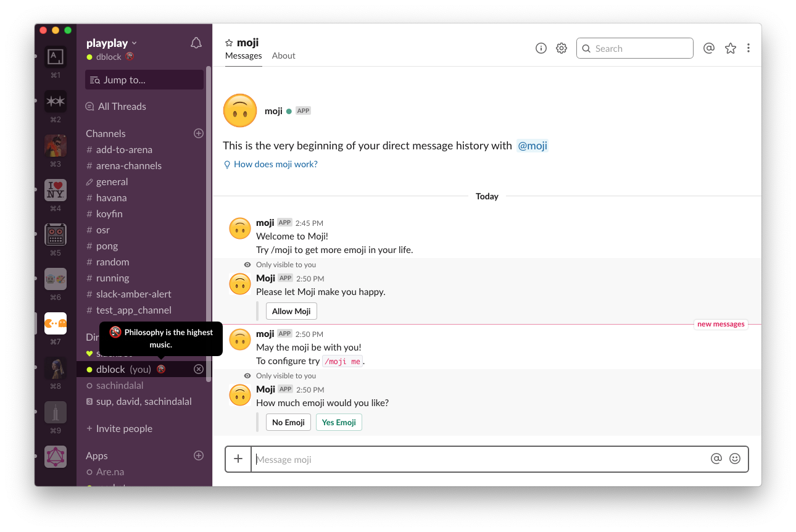This screenshot has height=532, width=796.
Task: View mentions and reactions at-sign in header
Action: [x=709, y=48]
